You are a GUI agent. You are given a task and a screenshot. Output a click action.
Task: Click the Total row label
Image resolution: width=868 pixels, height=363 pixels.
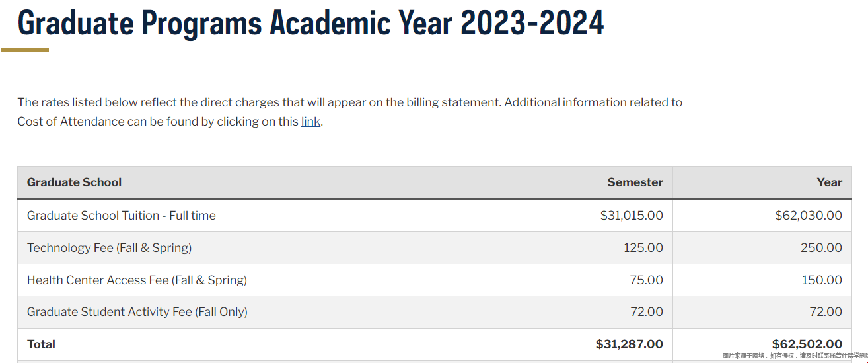coord(41,344)
